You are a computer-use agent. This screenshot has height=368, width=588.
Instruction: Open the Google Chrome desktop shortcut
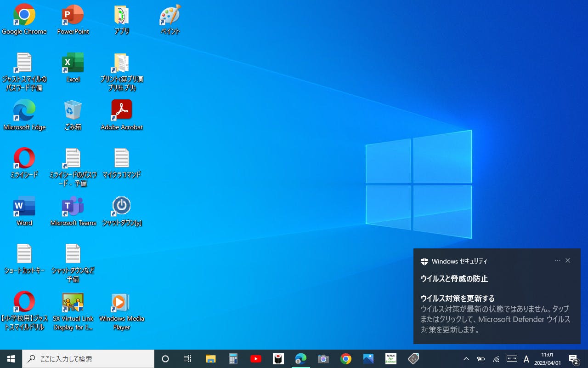[24, 16]
